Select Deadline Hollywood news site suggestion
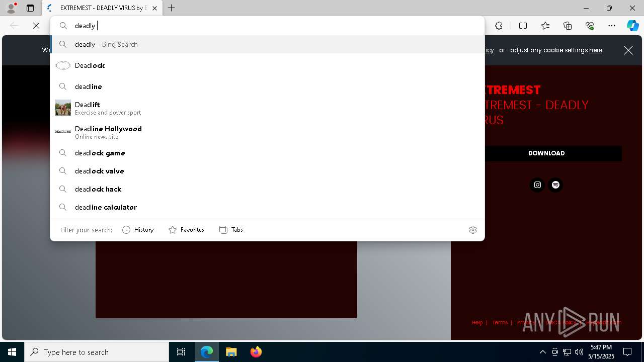Image resolution: width=644 pixels, height=362 pixels. coord(267,132)
